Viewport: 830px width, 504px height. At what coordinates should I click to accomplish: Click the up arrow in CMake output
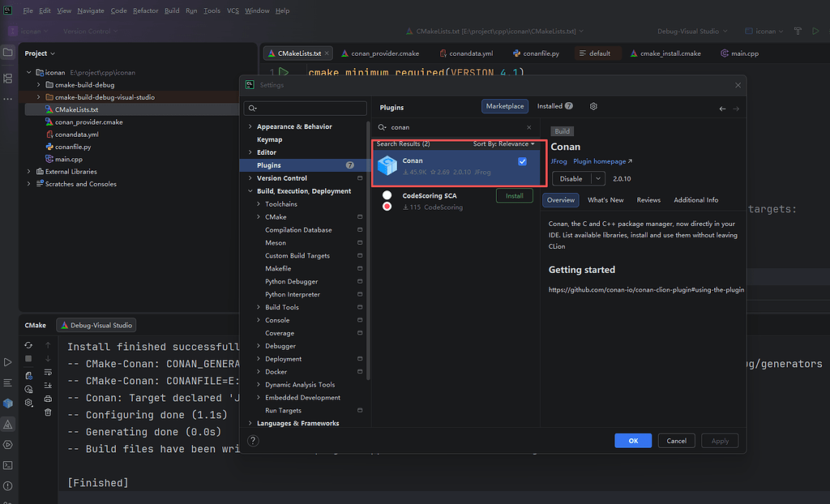tap(48, 345)
